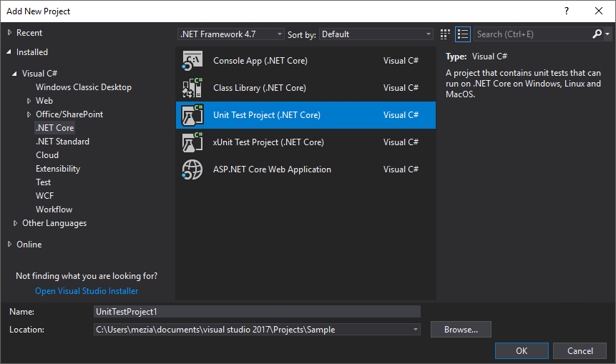Click the project Name text field
The height and width of the screenshot is (364, 616).
click(x=257, y=312)
